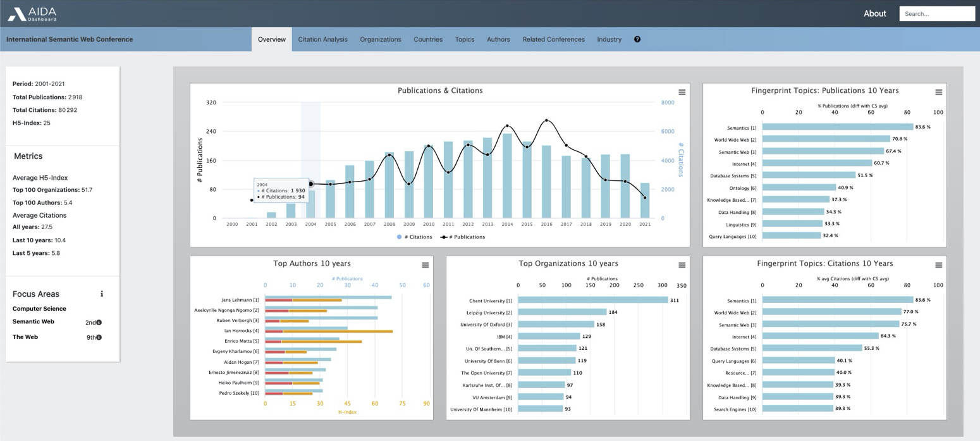
Task: Open Top Organizations 10 years chart menu
Action: pyautogui.click(x=682, y=265)
